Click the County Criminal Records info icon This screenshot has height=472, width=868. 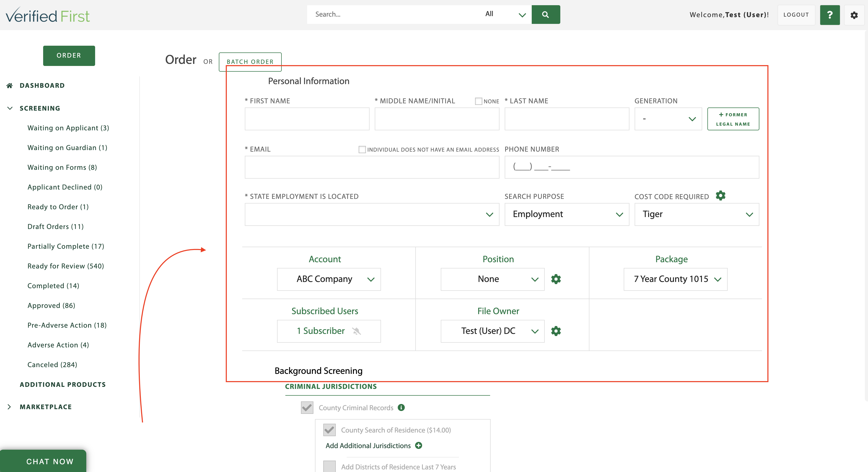(x=401, y=407)
